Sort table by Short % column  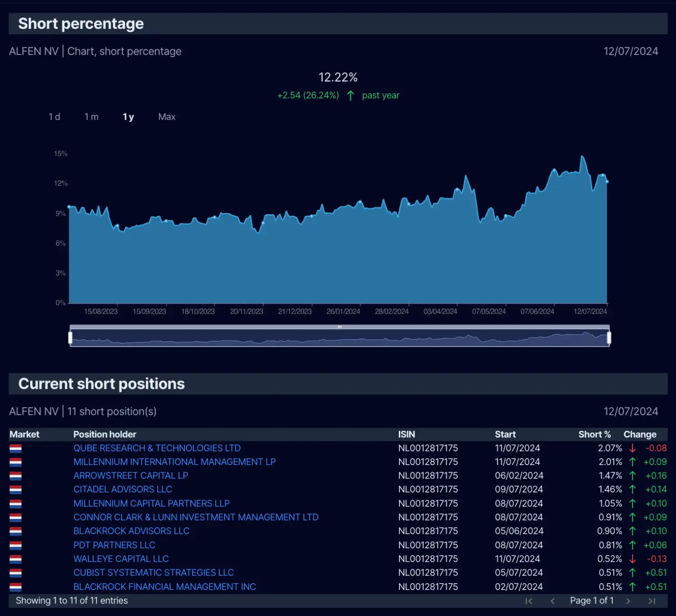pyautogui.click(x=594, y=434)
